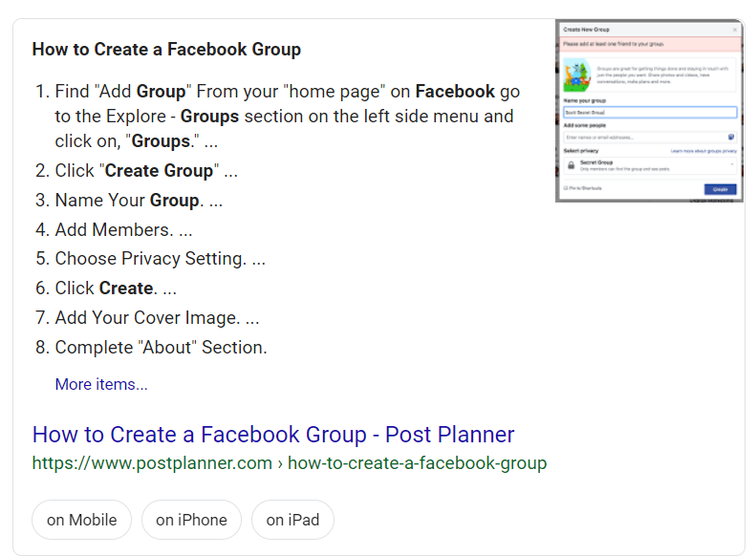
Task: Close the Create New Group dialog X
Action: [735, 30]
